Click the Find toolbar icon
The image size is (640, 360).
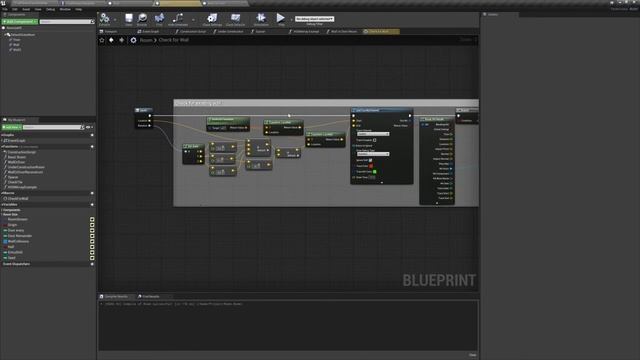(159, 19)
